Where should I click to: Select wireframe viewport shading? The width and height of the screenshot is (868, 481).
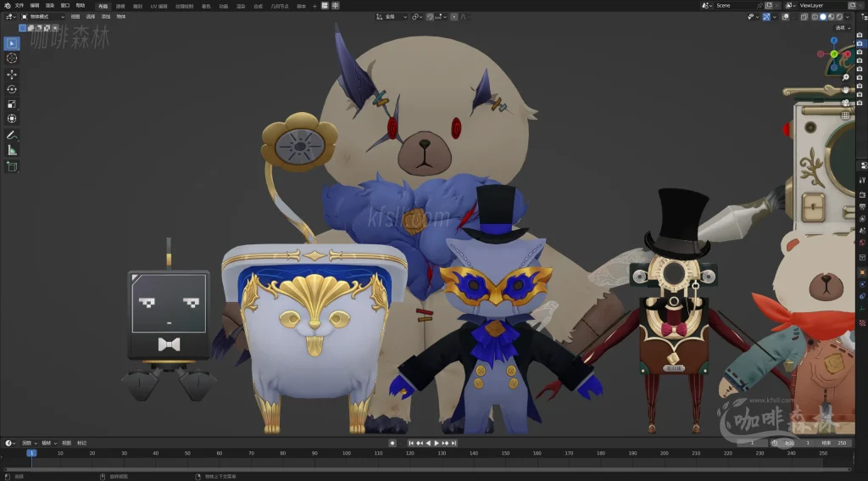815,17
